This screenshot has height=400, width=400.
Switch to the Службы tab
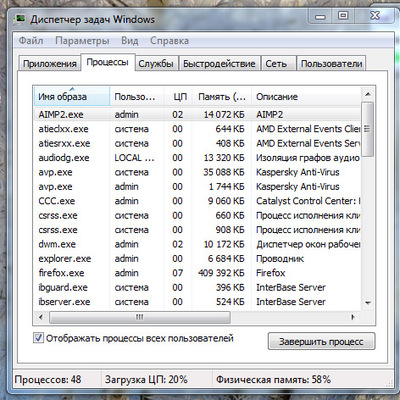point(156,64)
